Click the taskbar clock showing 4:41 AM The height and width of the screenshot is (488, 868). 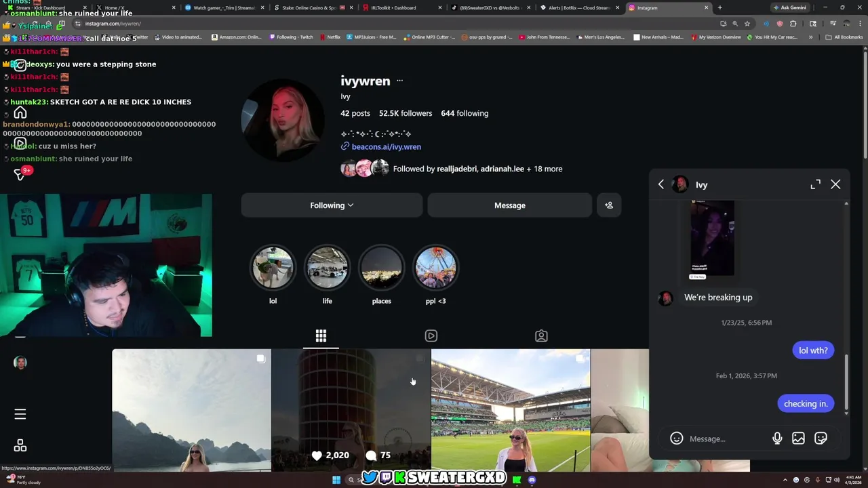point(852,480)
